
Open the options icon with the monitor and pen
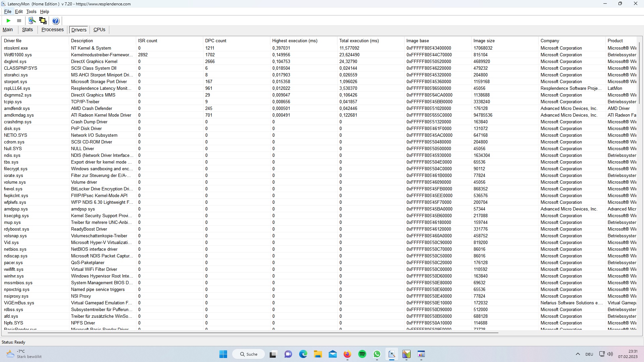(32, 21)
